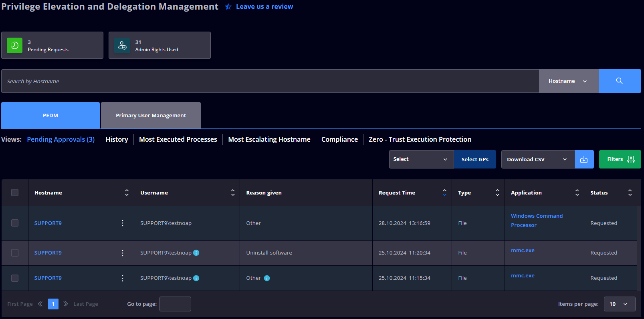Image resolution: width=644 pixels, height=319 pixels.
Task: Click the Admin Rights Used user icon
Action: 122,46
